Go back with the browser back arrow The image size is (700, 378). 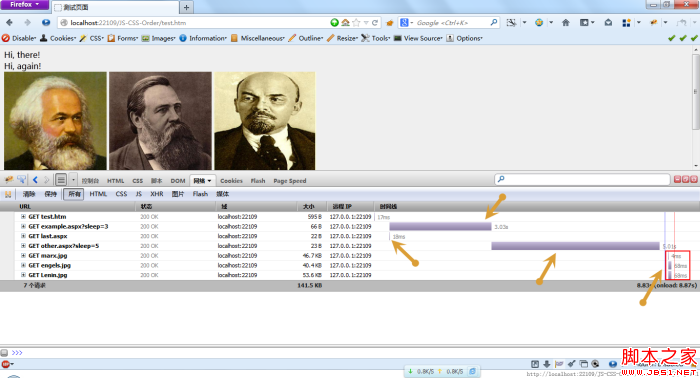pyautogui.click(x=9, y=22)
